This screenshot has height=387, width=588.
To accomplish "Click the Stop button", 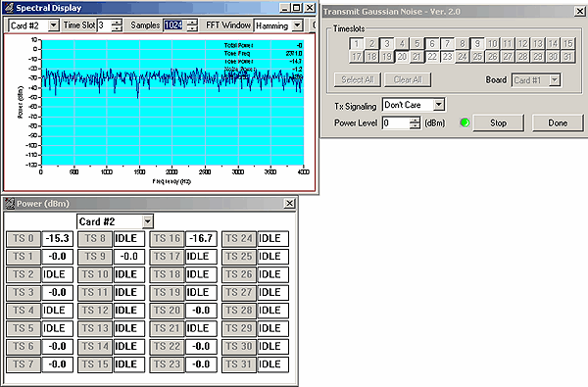I will 498,123.
